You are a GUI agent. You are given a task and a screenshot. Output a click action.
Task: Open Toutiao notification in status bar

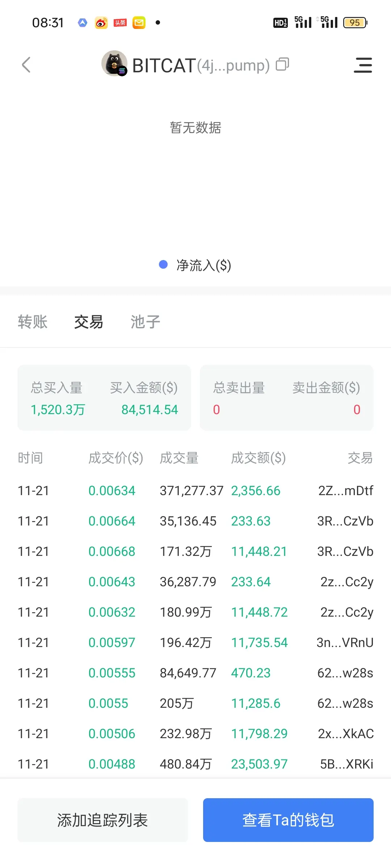coord(120,23)
